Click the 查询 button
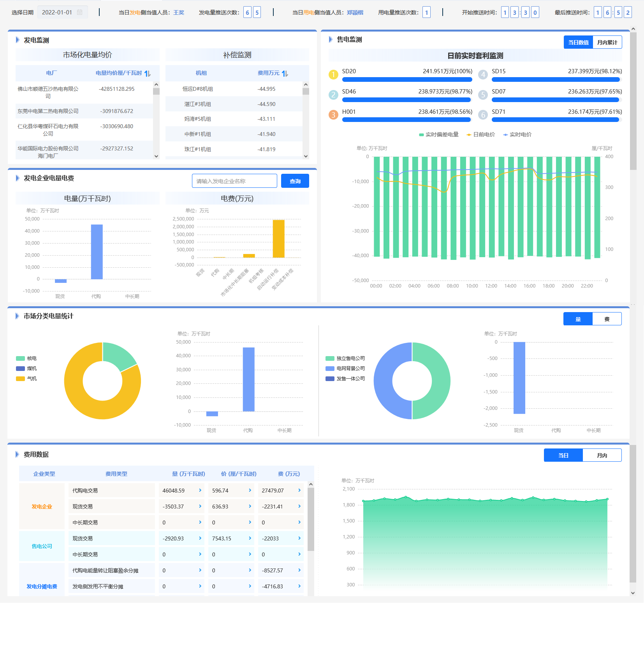The image size is (644, 669). [x=295, y=181]
